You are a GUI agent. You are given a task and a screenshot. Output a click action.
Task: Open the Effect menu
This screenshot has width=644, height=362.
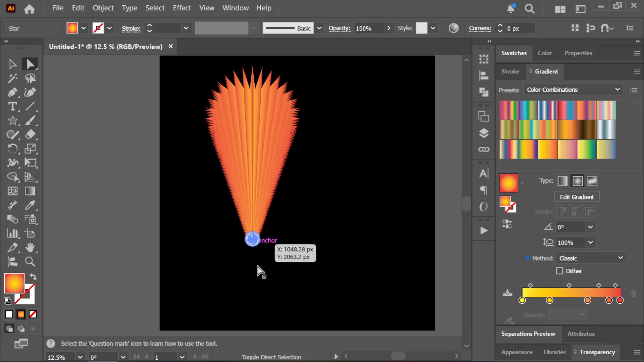pyautogui.click(x=182, y=8)
